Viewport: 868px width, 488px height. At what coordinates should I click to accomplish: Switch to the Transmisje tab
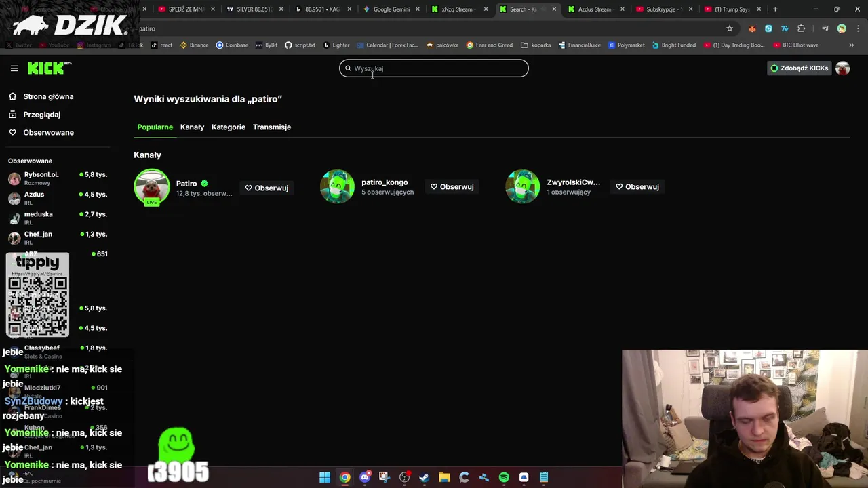pos(272,127)
